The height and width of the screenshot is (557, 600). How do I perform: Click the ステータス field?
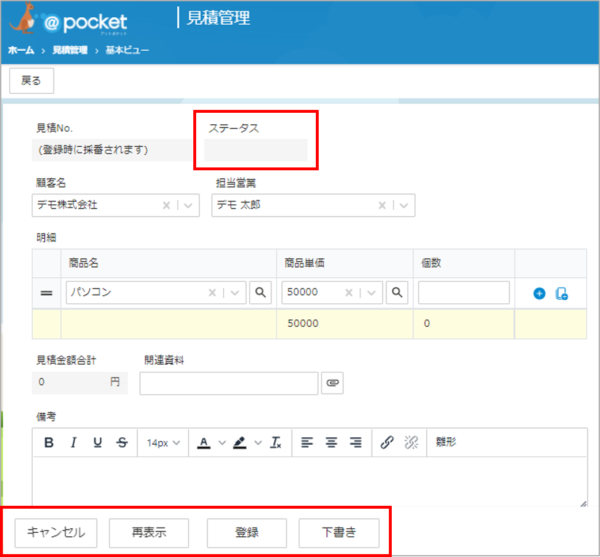coord(256,150)
